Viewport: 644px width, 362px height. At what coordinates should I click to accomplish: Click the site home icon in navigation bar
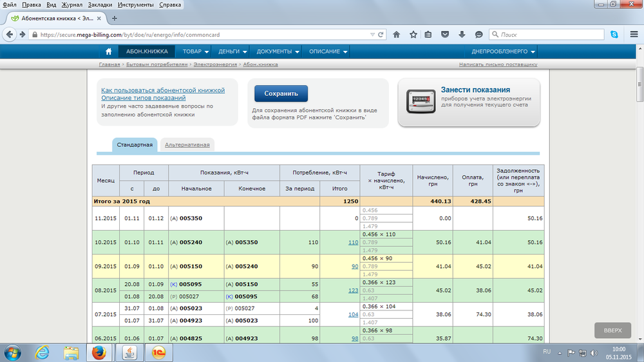(x=109, y=52)
